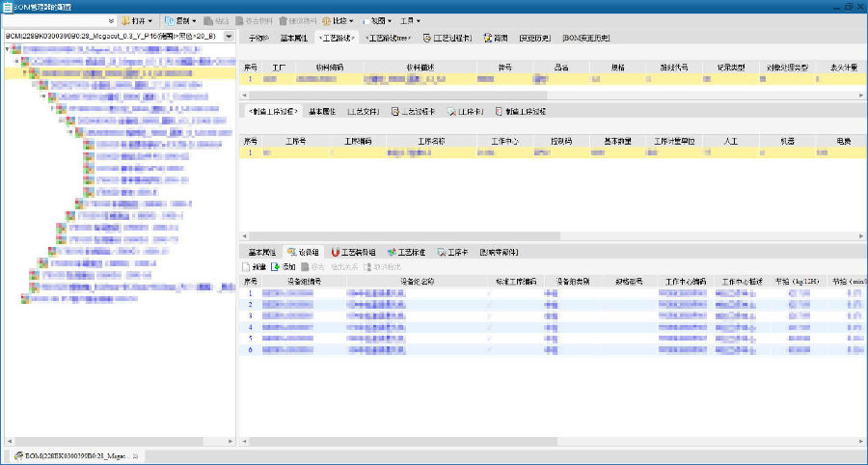Viewport: 868px width, 465px height.
Task: Click the 新增 new record button
Action: point(254,266)
